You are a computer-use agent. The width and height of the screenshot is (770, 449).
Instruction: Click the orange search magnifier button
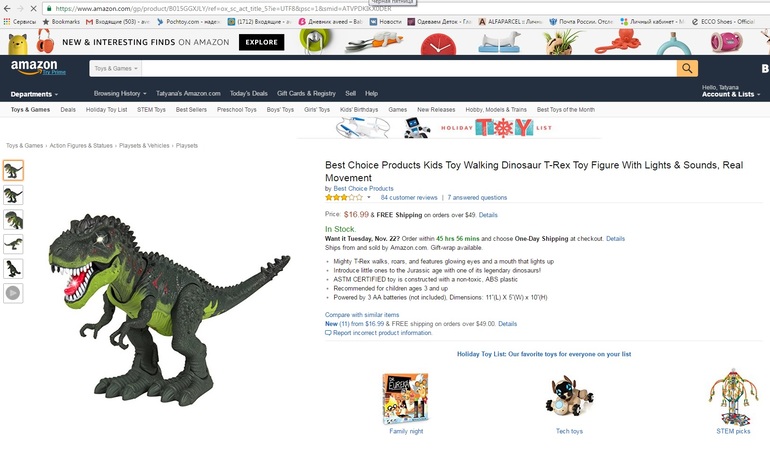pyautogui.click(x=687, y=68)
